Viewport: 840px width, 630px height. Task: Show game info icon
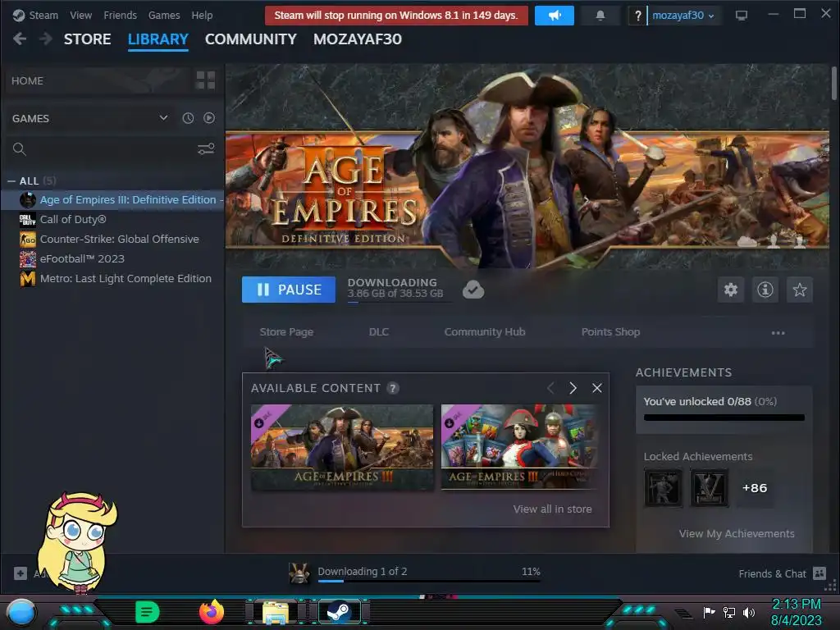[765, 290]
